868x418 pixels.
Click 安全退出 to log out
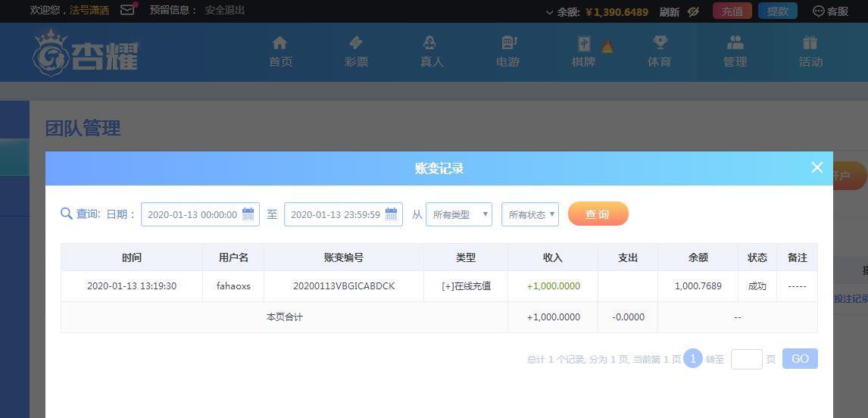tap(225, 10)
